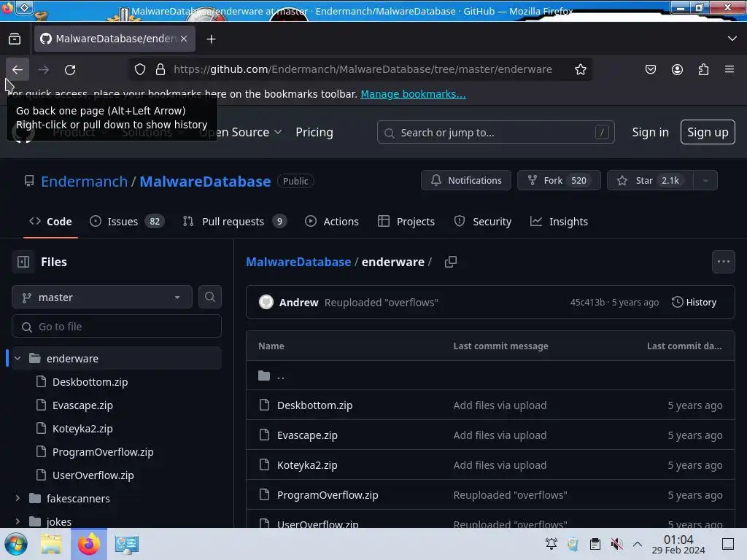
Task: Select Evascape.zip in file tree
Action: tap(82, 405)
